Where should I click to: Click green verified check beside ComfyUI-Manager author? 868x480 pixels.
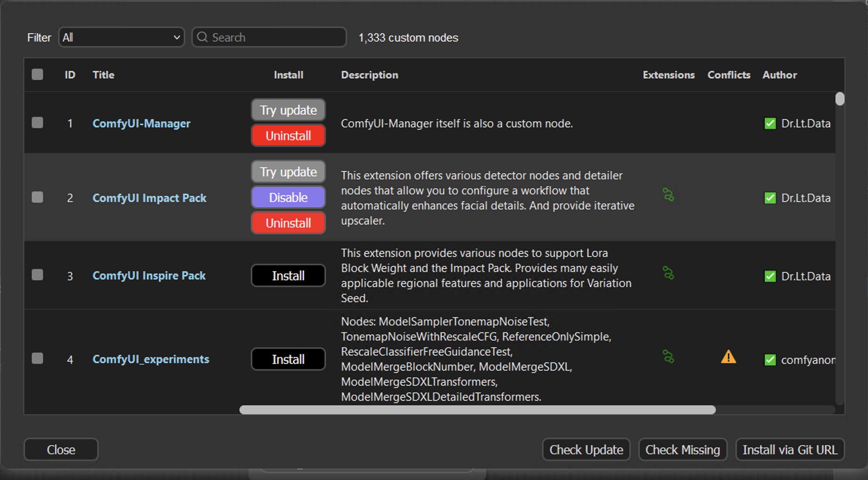click(770, 124)
